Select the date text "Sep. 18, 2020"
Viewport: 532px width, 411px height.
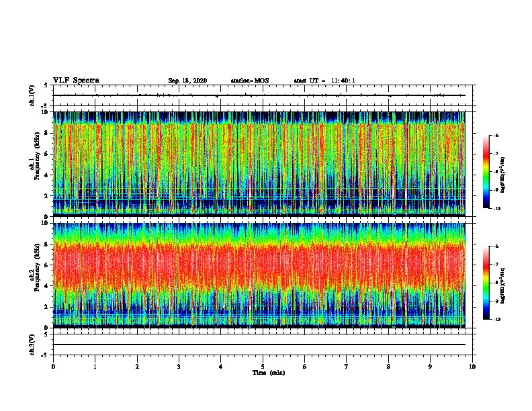187,81
